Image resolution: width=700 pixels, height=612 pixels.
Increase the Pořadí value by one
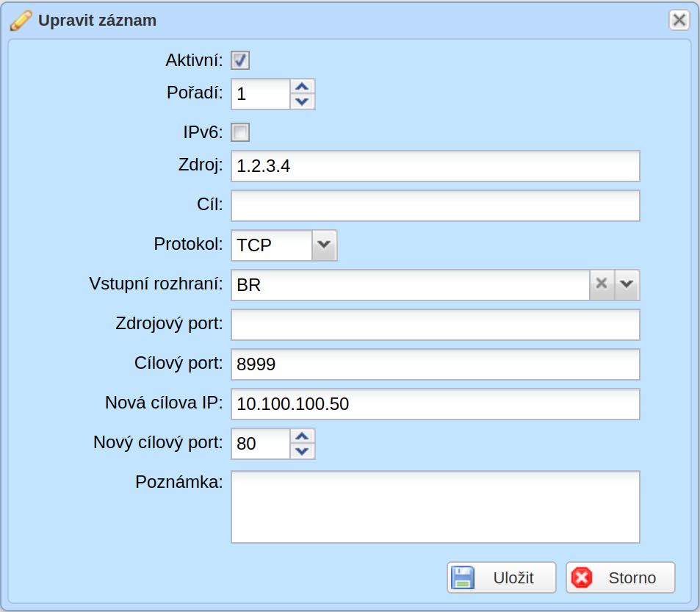point(302,87)
